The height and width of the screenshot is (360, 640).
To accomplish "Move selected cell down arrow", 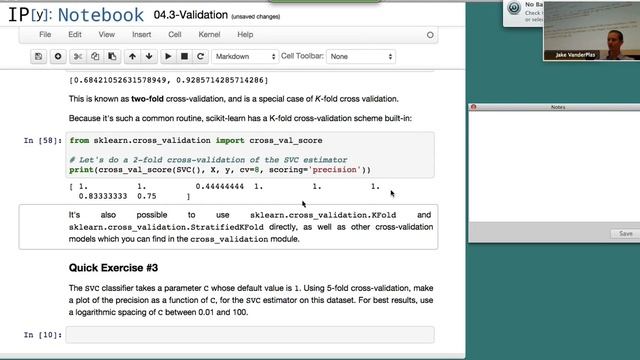I will [149, 57].
